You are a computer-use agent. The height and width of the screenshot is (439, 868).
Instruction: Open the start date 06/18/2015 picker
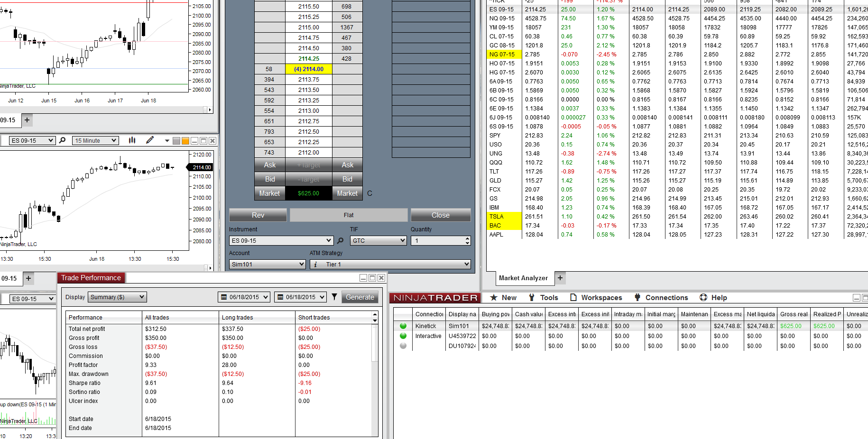click(244, 297)
